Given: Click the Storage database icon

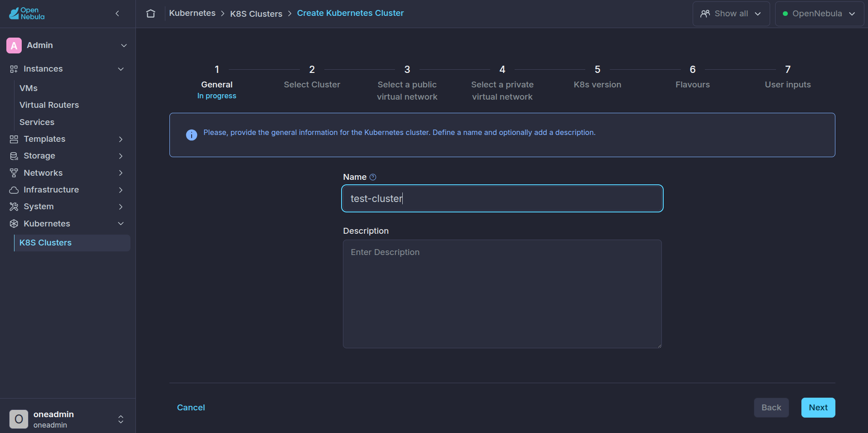Looking at the screenshot, I should [14, 156].
